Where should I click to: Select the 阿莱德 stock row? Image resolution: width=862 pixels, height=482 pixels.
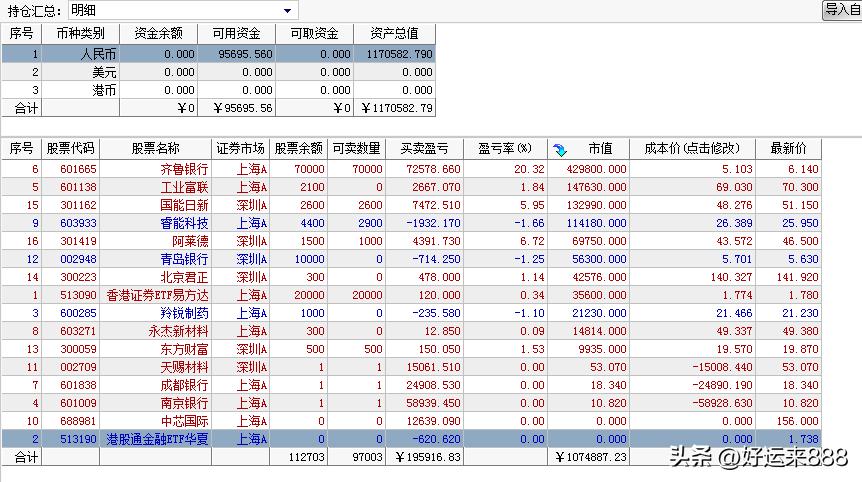point(411,241)
